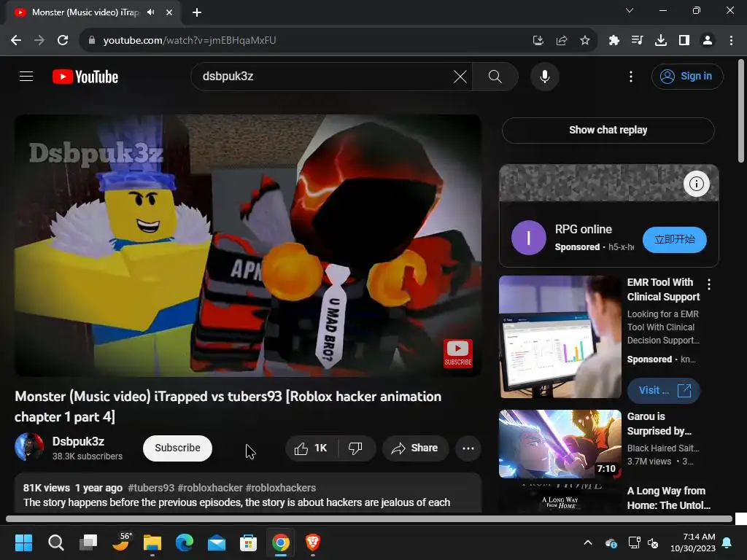Open options for EMR Tool ad
Image resolution: width=747 pixels, height=560 pixels.
pyautogui.click(x=709, y=284)
